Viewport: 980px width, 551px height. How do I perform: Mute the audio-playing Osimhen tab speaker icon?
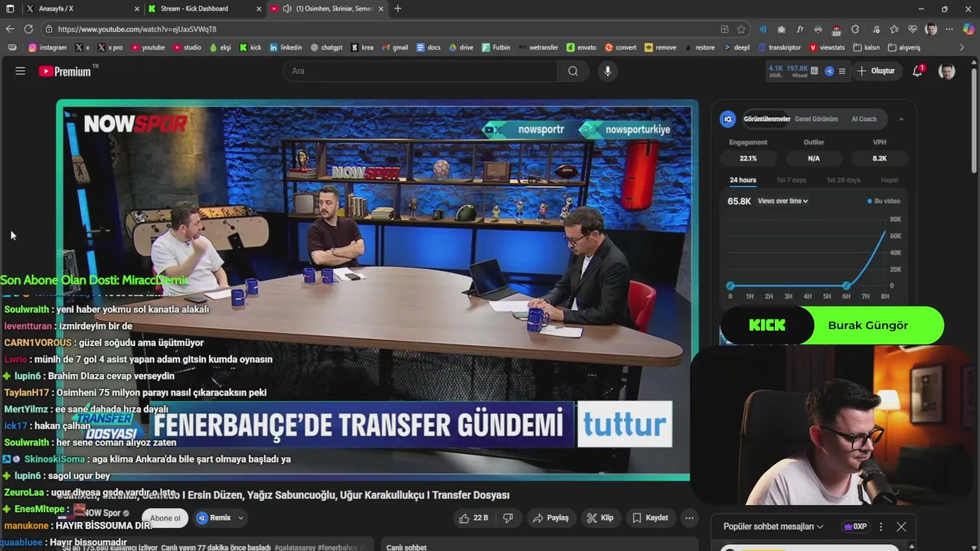click(x=287, y=8)
